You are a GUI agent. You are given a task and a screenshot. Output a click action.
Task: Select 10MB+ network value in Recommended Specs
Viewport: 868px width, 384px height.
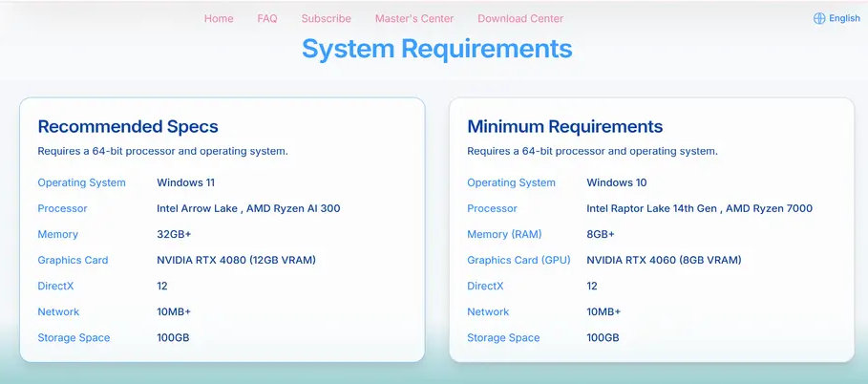point(174,312)
